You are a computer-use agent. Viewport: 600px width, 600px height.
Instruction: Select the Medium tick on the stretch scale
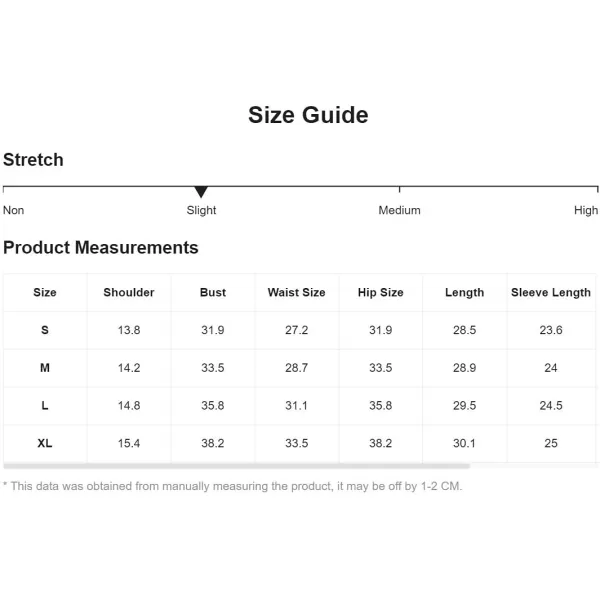pos(399,189)
